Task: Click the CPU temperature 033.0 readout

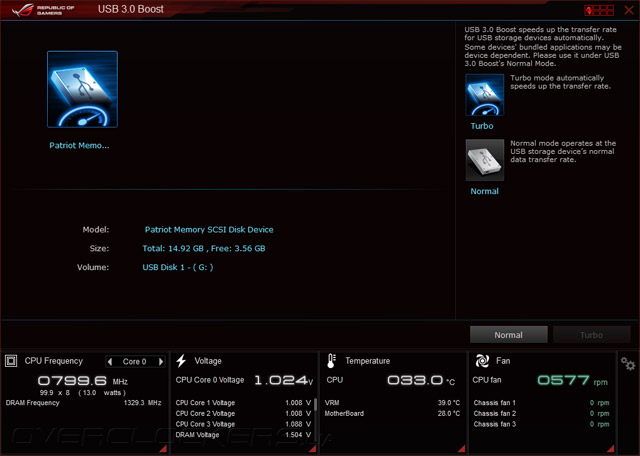Action: (x=421, y=380)
